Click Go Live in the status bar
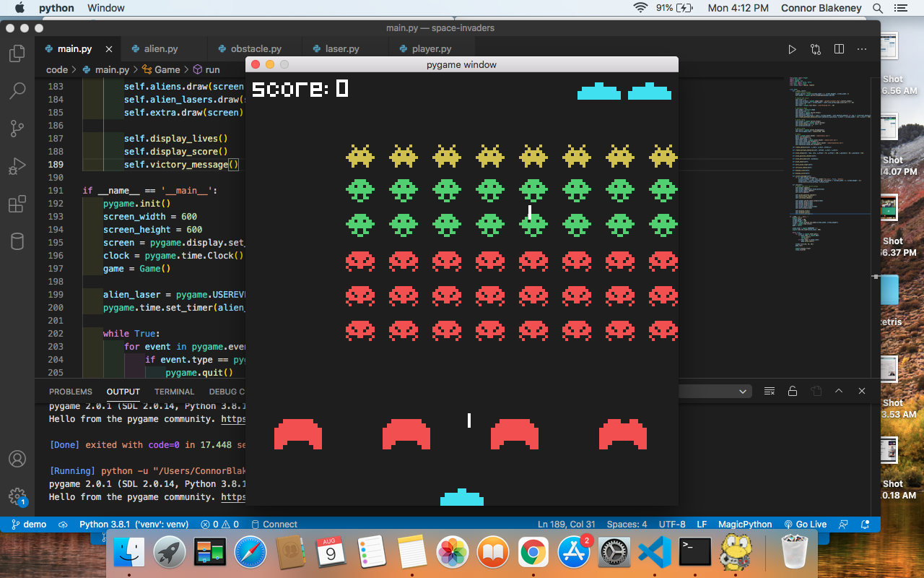The width and height of the screenshot is (924, 578). coord(805,525)
